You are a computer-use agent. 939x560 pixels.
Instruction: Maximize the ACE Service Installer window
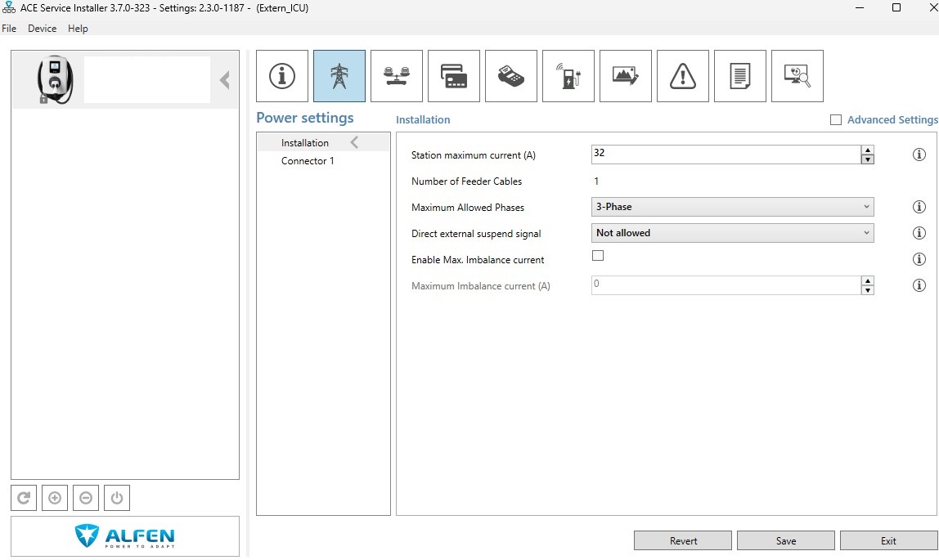point(896,8)
